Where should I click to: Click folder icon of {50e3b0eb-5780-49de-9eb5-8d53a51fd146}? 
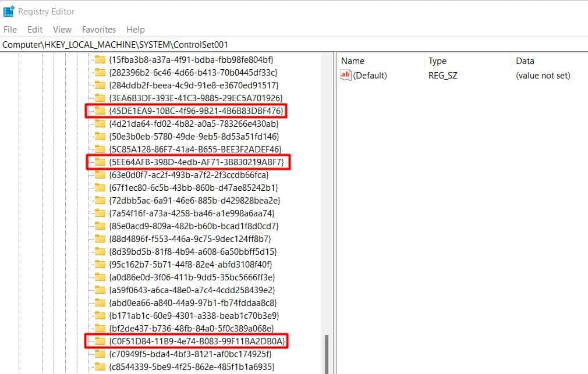(x=100, y=137)
